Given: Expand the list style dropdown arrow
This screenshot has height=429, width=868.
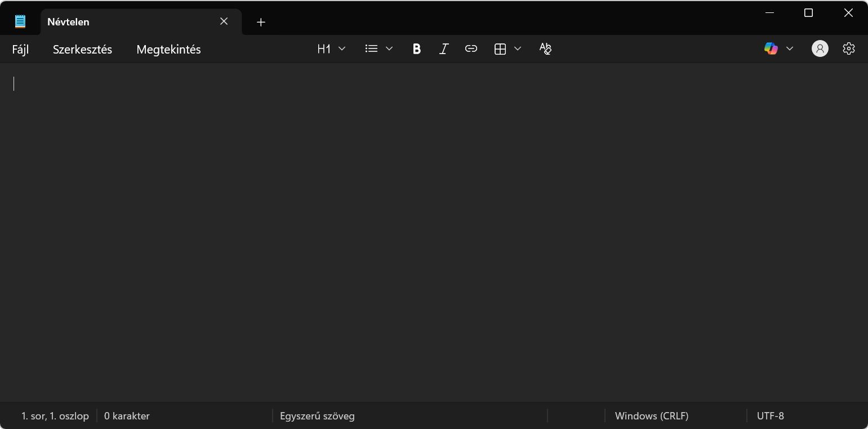Looking at the screenshot, I should pyautogui.click(x=389, y=49).
